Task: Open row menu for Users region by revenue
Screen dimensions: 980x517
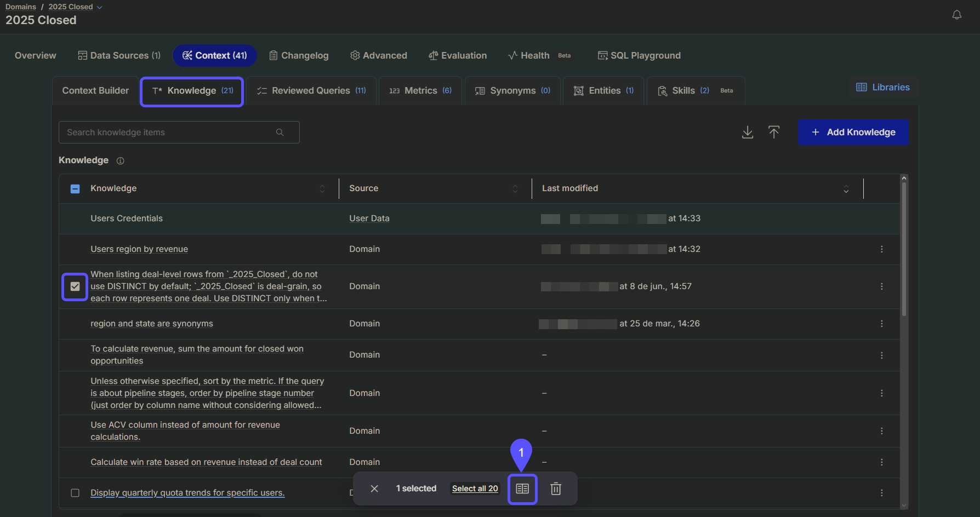Action: 882,249
